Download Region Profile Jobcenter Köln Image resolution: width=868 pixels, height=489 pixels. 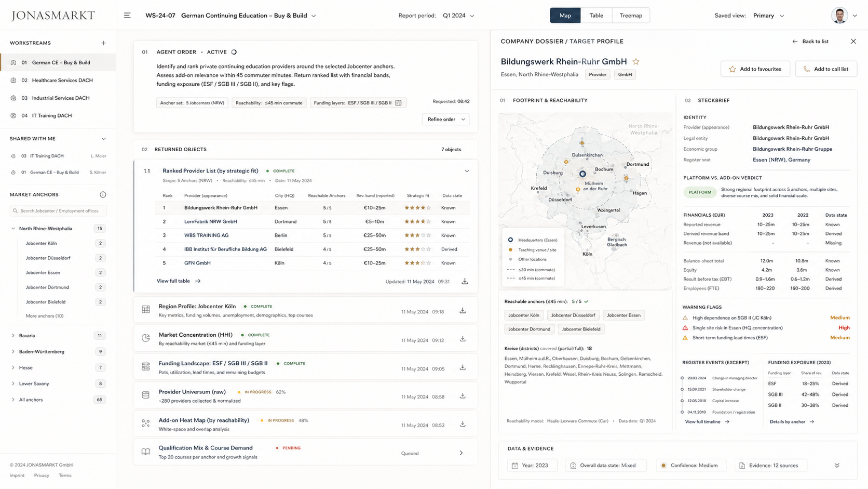coord(463,311)
